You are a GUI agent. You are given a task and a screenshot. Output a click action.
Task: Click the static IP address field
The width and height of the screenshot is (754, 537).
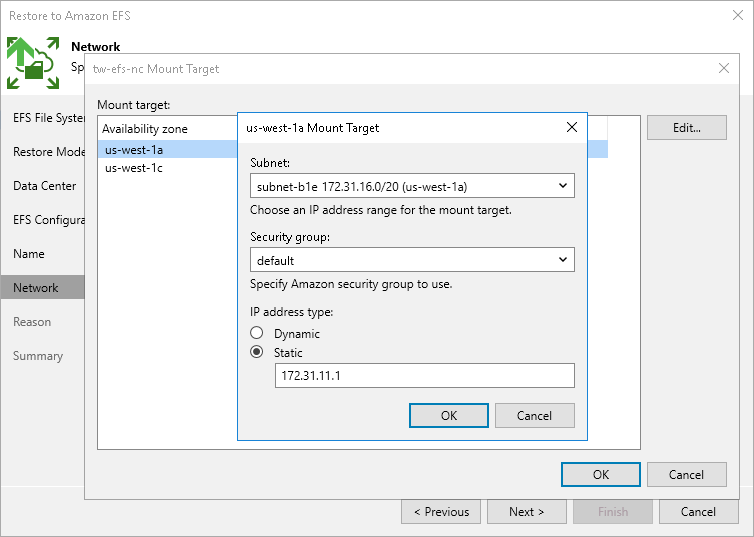click(424, 375)
